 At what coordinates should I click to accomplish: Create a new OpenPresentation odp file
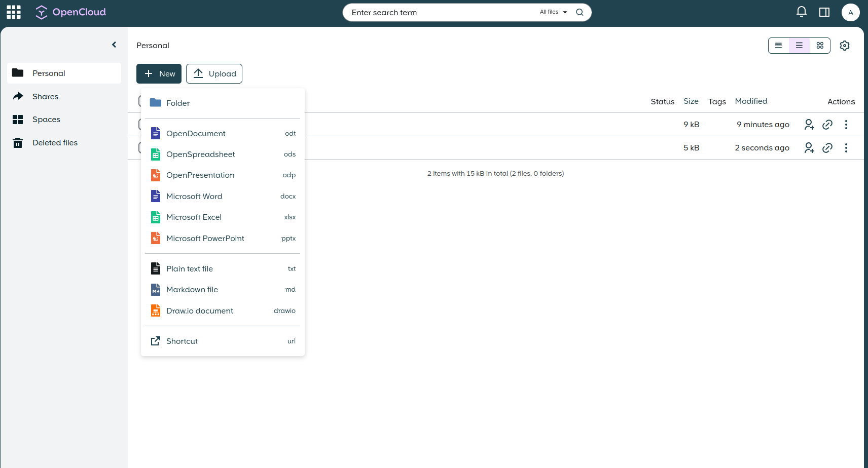223,175
